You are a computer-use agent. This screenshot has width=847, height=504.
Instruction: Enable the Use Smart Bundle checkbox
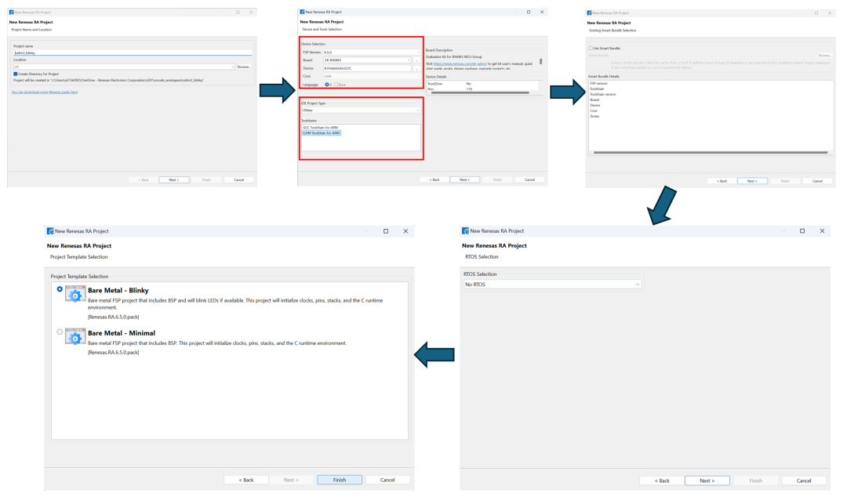click(x=591, y=48)
